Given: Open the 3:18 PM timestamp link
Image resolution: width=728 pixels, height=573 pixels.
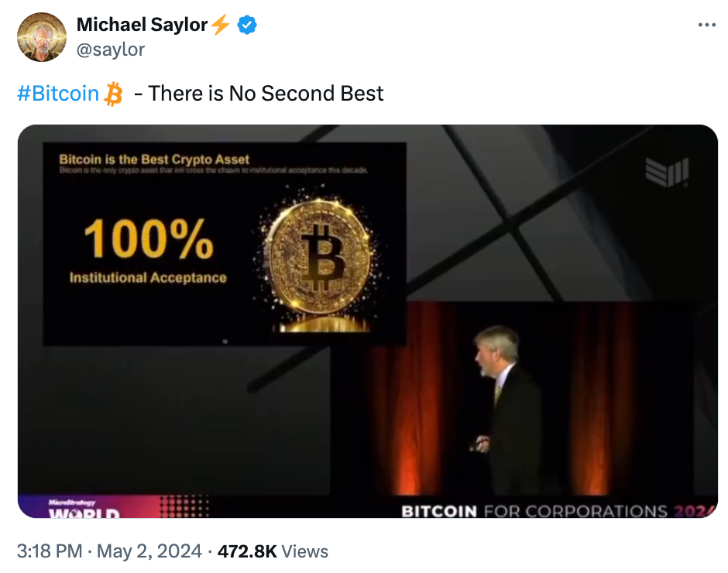Looking at the screenshot, I should [x=50, y=551].
